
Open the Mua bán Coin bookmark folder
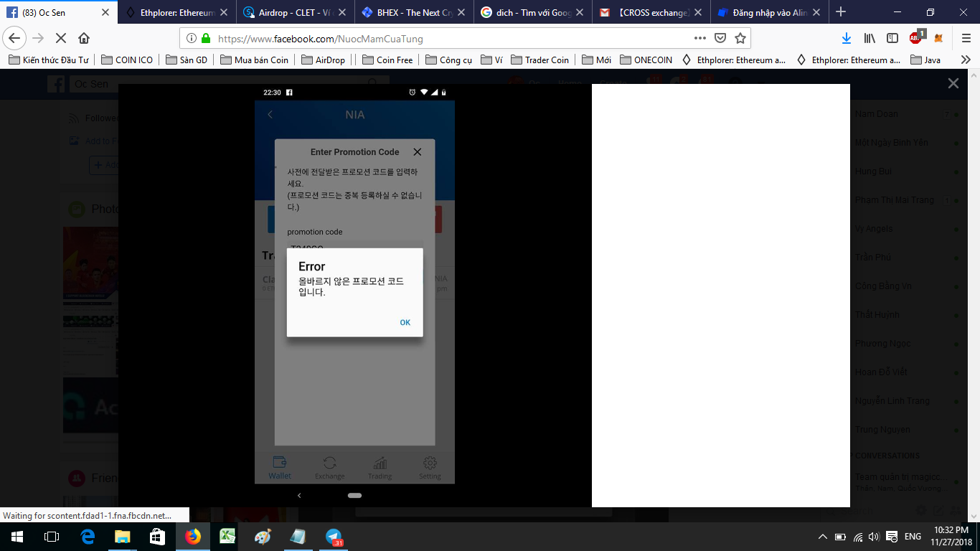[255, 60]
